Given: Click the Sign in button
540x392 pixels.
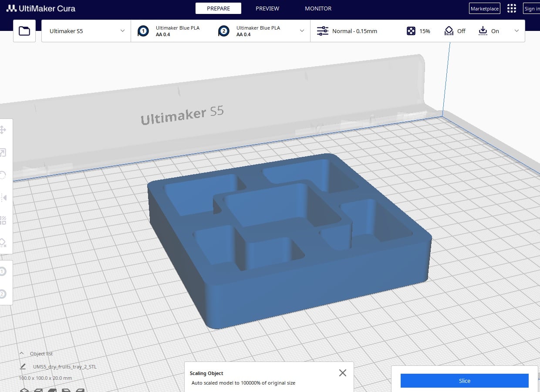Looking at the screenshot, I should [x=532, y=8].
